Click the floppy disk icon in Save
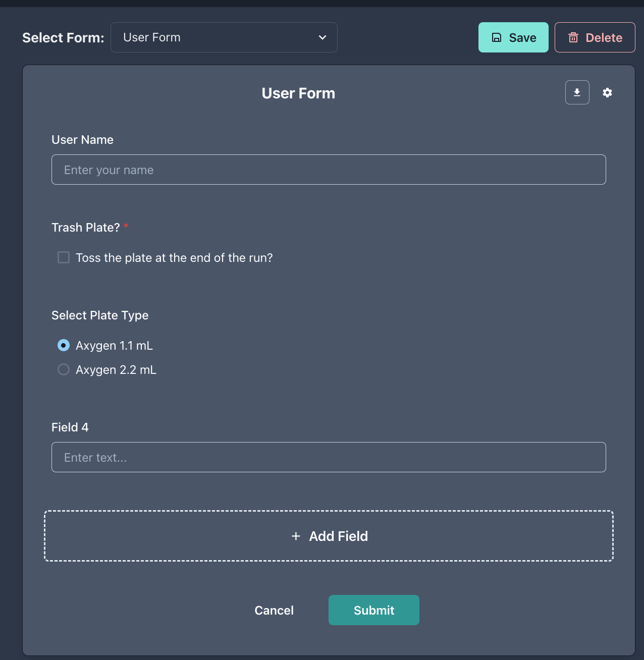Screen dimensions: 644x660 pyautogui.click(x=497, y=37)
